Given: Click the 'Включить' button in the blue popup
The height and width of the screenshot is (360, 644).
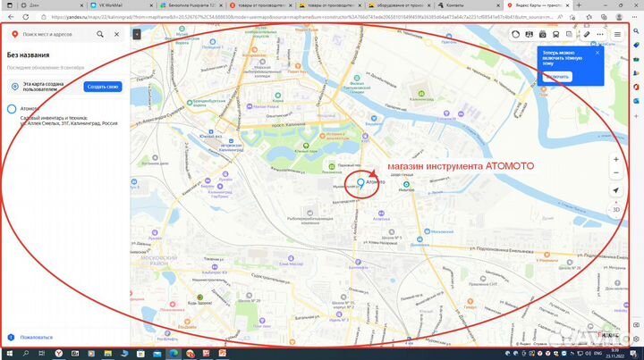Looking at the screenshot, I should coord(557,77).
